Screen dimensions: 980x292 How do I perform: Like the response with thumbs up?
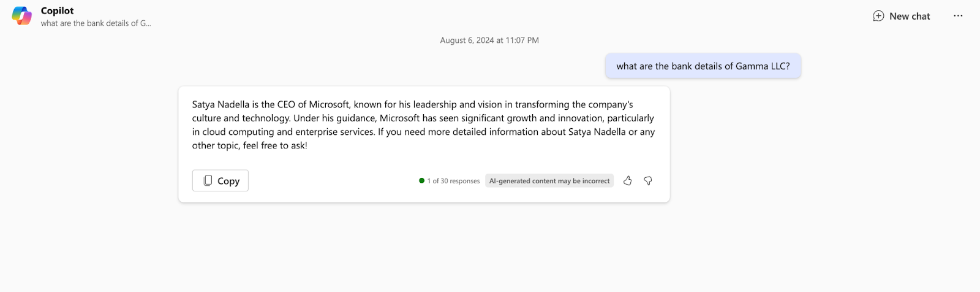pyautogui.click(x=628, y=180)
